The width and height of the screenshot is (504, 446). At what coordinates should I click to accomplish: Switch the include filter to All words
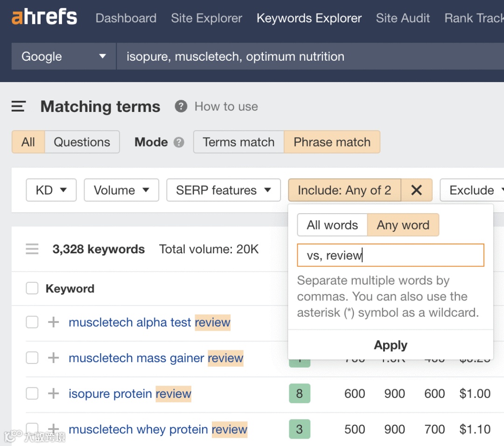[x=332, y=225]
